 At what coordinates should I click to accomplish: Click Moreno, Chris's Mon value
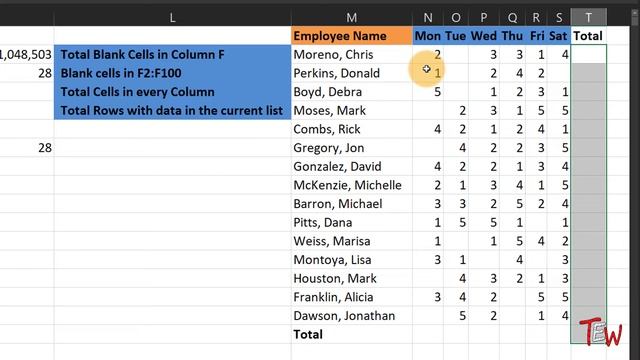coord(427,54)
